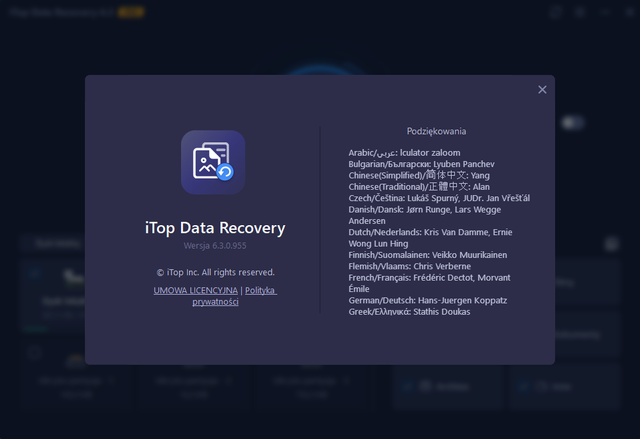Select the Chinese(Simplified) Yang line
Viewport: 640px width, 439px height.
click(x=419, y=175)
